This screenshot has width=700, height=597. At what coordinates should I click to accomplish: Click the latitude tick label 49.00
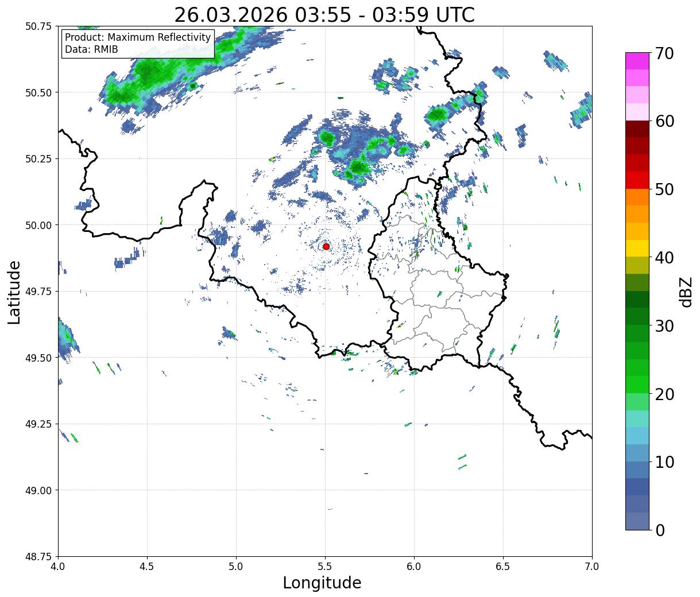38,490
